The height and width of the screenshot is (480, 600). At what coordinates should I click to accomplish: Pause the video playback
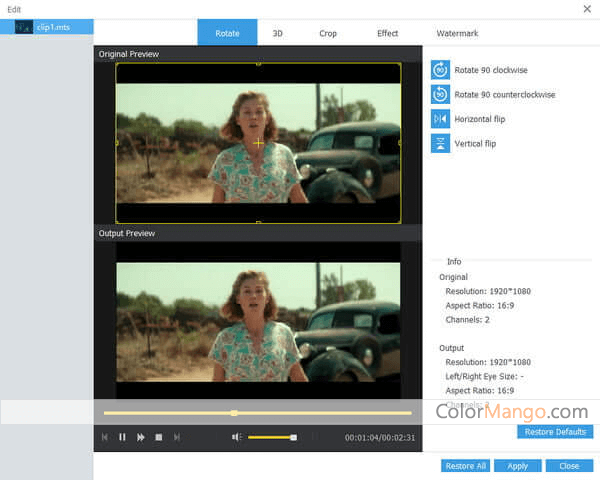[123, 437]
